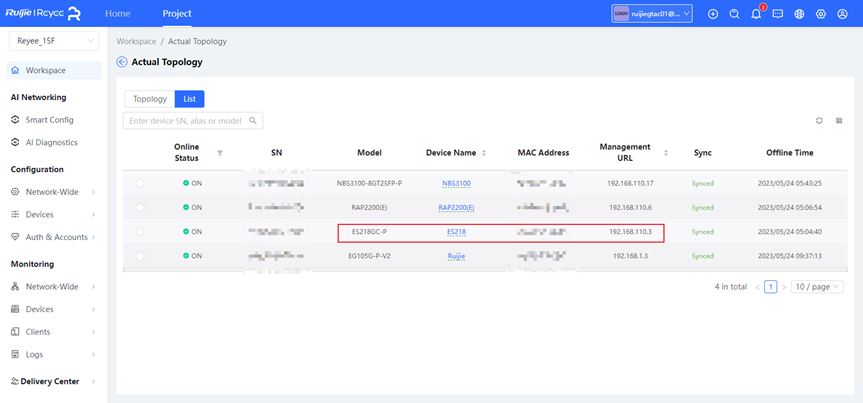
Task: Select the RAP2200(E) row radio button
Action: coord(140,208)
